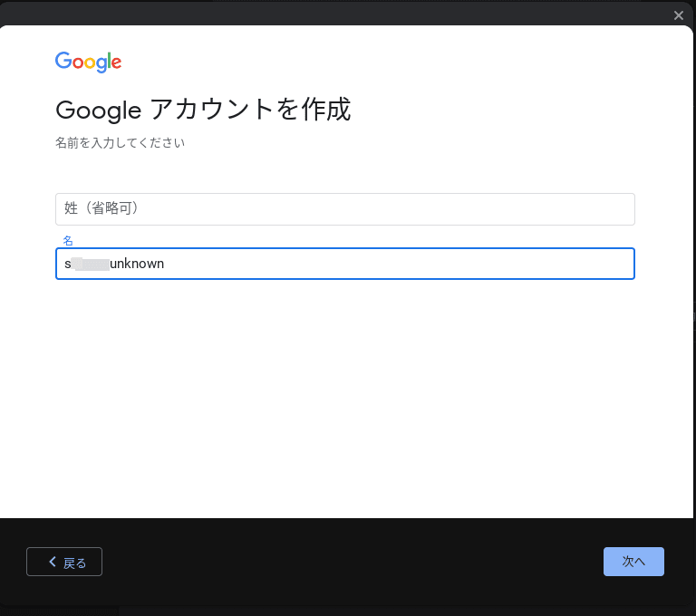Click the を作成 part of the heading

[314, 110]
